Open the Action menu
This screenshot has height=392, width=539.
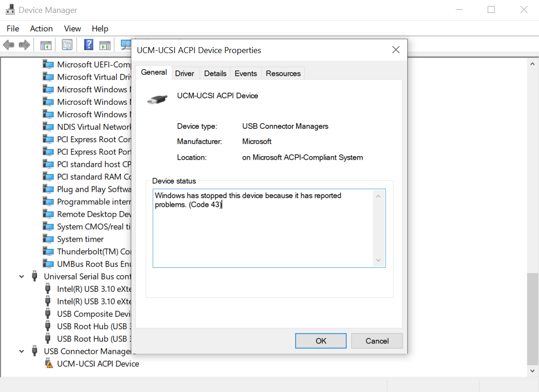point(41,28)
